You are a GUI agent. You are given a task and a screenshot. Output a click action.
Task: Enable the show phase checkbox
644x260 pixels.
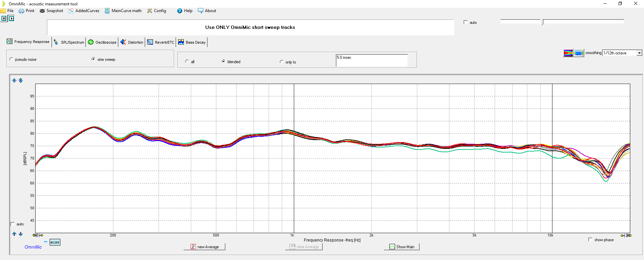[590, 240]
